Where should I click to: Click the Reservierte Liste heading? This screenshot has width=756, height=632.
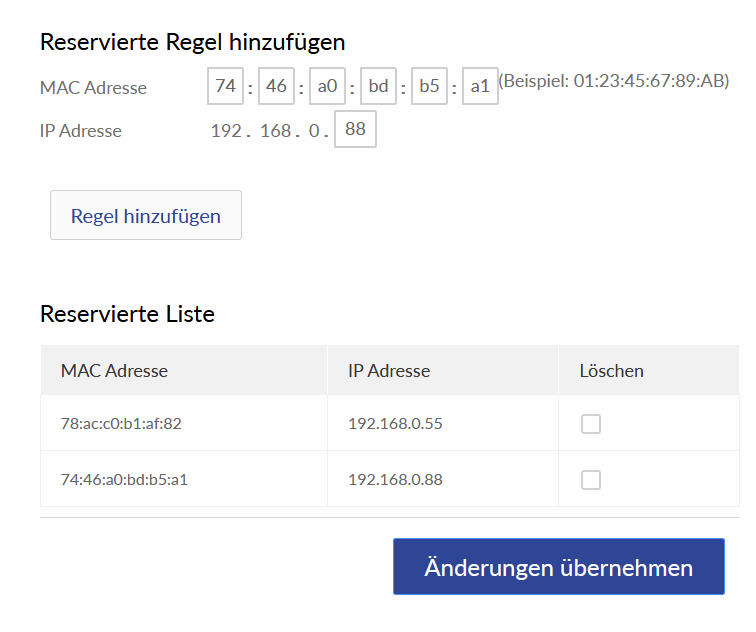[127, 314]
